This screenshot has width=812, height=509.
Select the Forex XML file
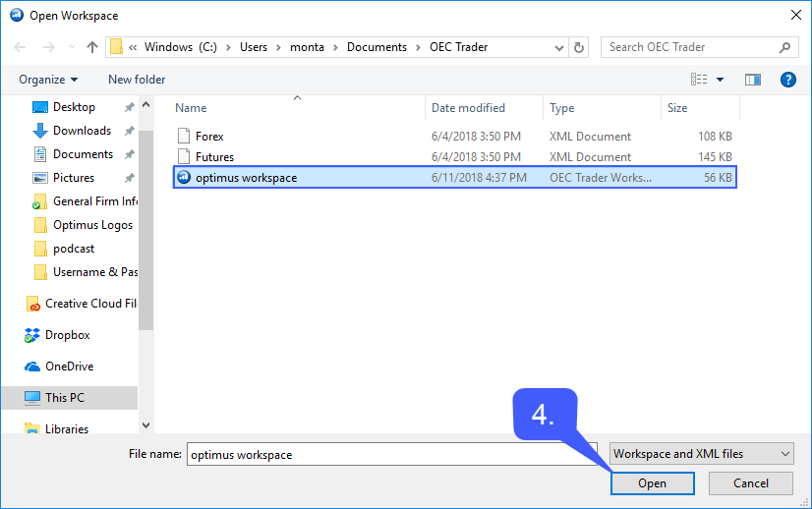click(x=455, y=137)
